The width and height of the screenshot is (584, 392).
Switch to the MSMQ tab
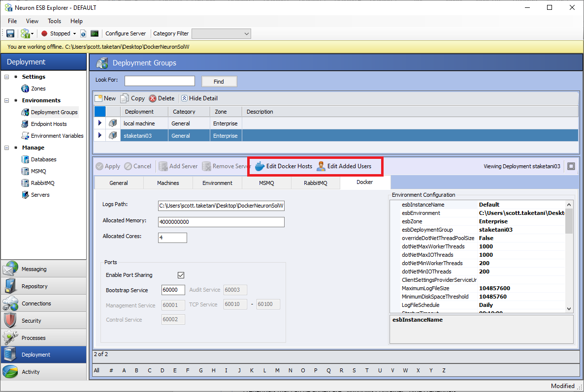266,183
